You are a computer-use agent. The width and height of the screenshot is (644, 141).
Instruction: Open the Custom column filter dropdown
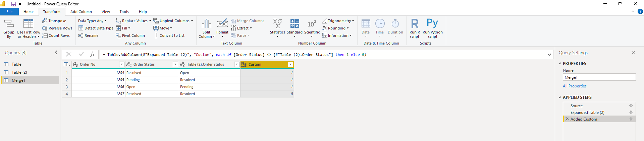point(290,64)
